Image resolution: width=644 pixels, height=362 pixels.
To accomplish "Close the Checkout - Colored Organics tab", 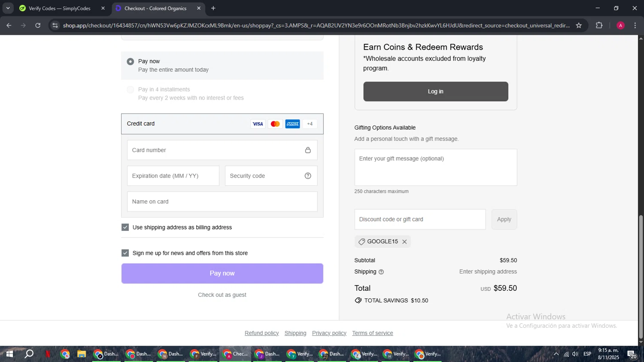I will click(x=199, y=8).
